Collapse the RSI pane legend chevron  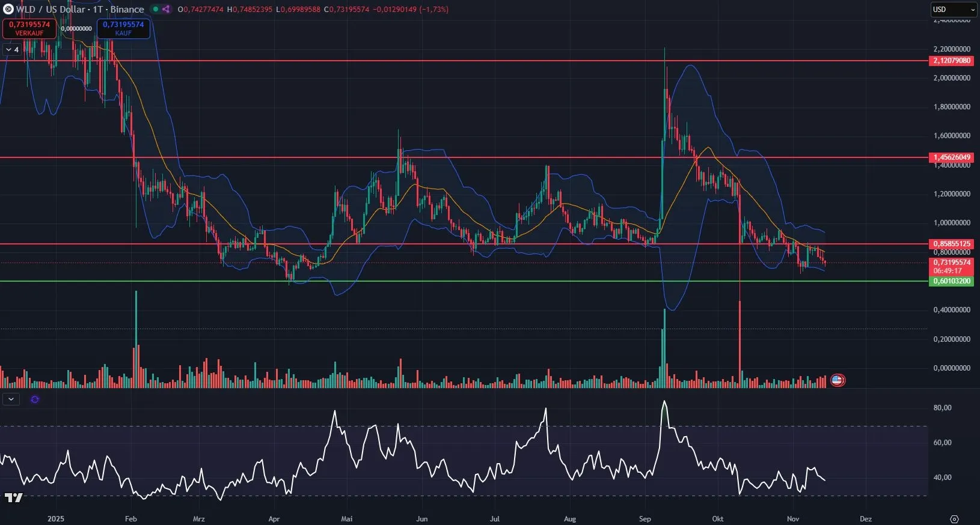[11, 399]
